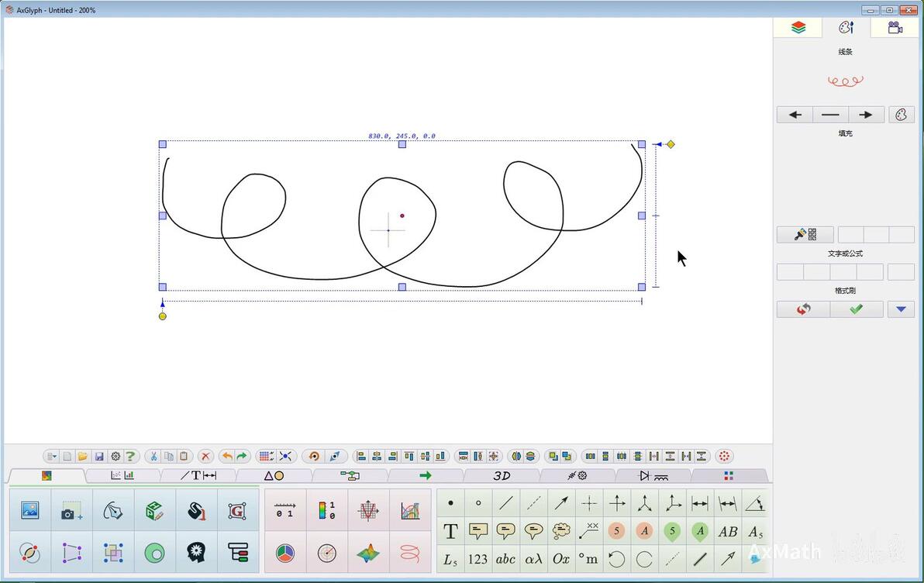Screen dimensions: 924x583
Task: Insert a color bar legend
Action: 326,510
